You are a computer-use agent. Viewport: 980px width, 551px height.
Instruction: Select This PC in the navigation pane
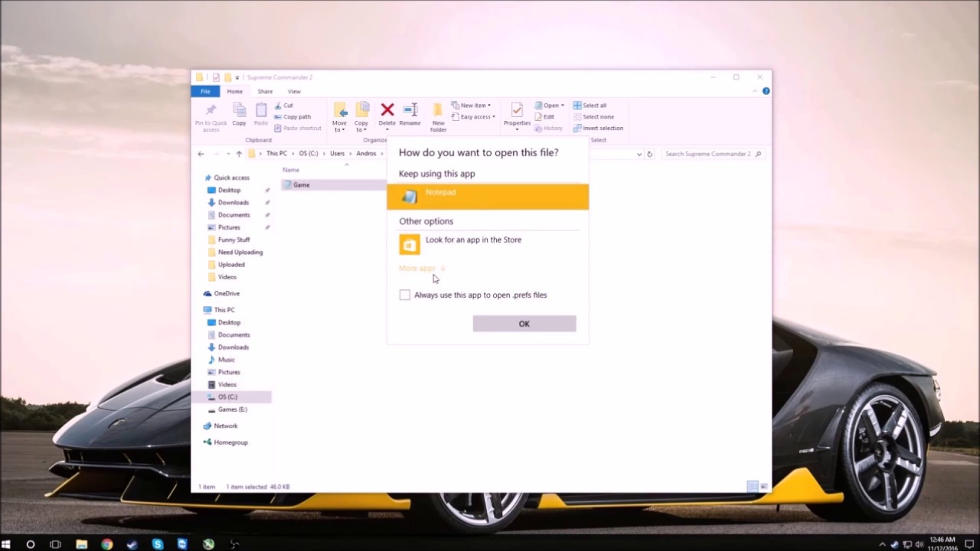tap(224, 310)
